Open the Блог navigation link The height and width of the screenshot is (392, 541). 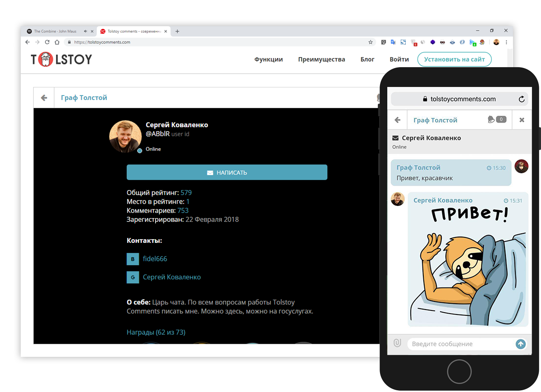click(x=367, y=59)
